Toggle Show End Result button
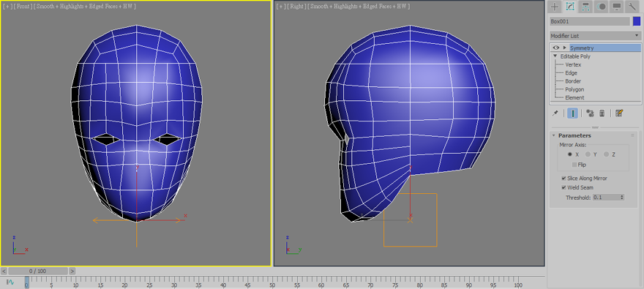Image resolution: width=644 pixels, height=289 pixels. pyautogui.click(x=572, y=113)
